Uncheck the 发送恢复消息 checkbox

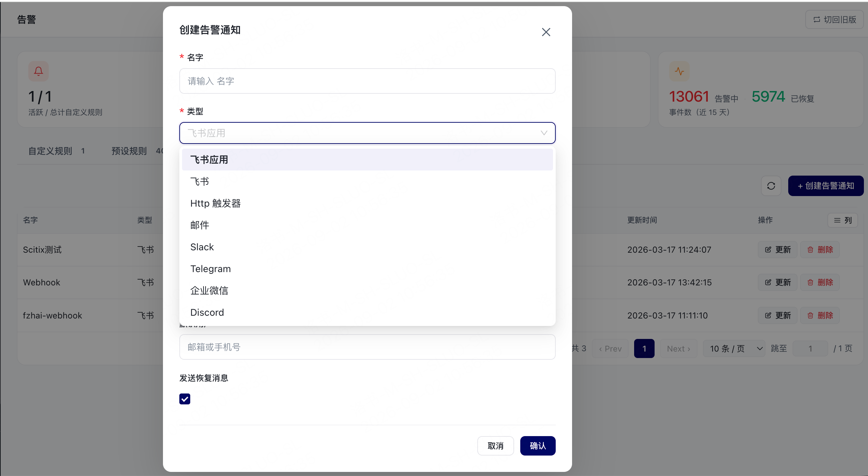(x=185, y=399)
